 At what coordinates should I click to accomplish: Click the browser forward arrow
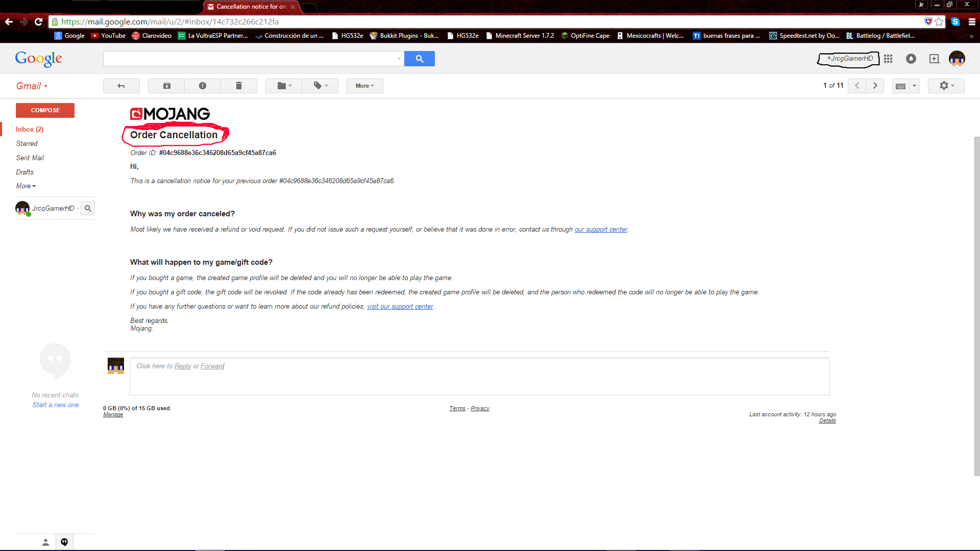pyautogui.click(x=23, y=22)
